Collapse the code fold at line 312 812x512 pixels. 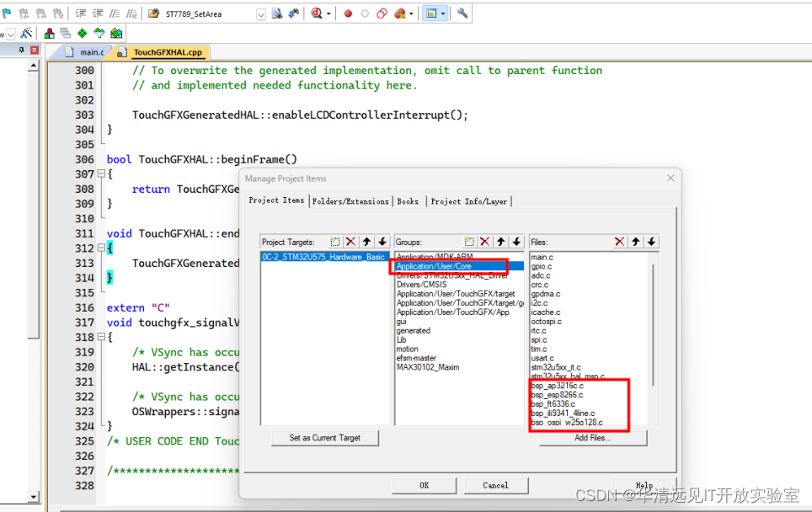pyautogui.click(x=101, y=248)
